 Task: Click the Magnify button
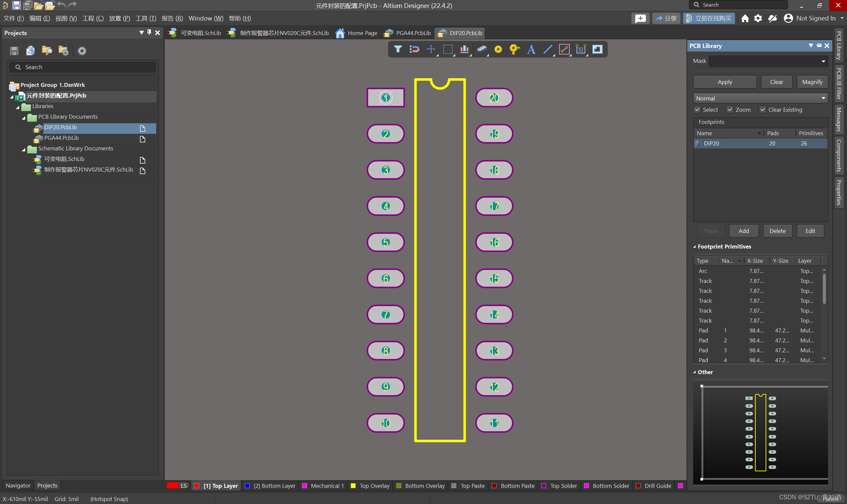point(812,82)
